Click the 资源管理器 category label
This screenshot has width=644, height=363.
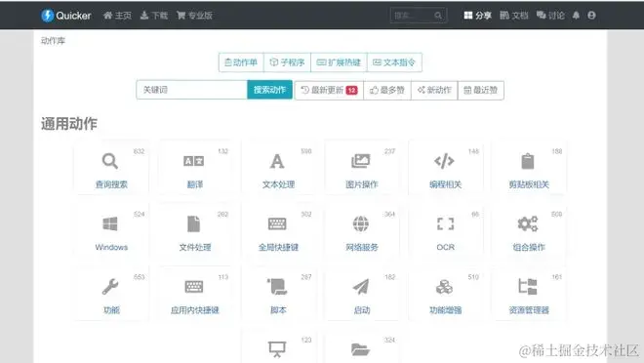coord(529,310)
